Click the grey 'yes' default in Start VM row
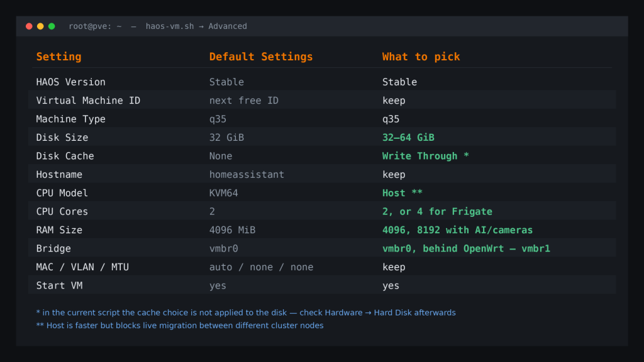The image size is (644, 362). (x=218, y=286)
